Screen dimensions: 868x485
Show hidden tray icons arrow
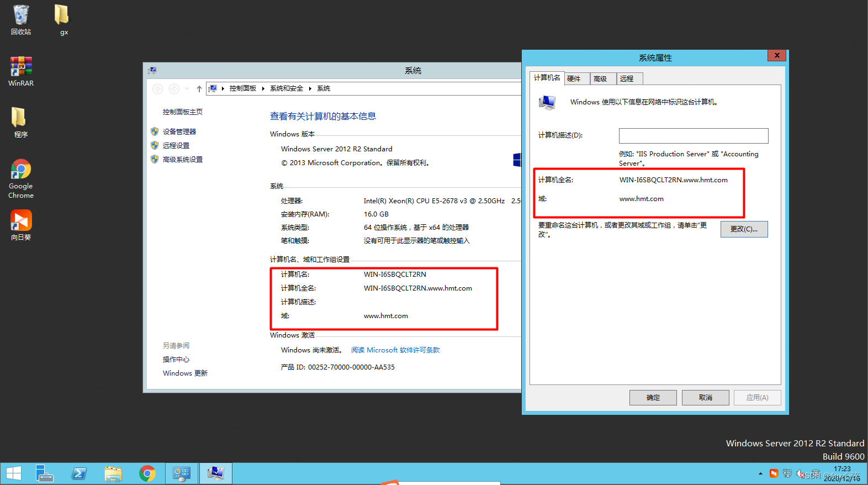pyautogui.click(x=760, y=473)
